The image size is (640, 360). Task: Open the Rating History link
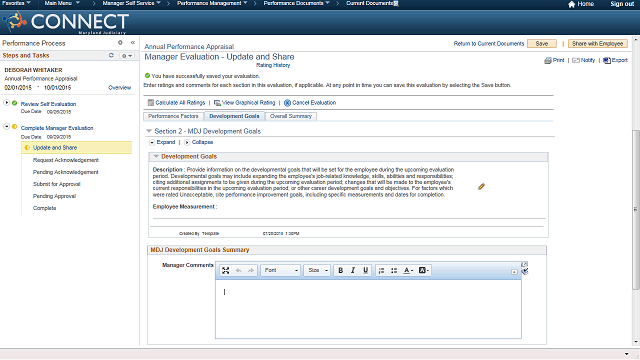(273, 65)
